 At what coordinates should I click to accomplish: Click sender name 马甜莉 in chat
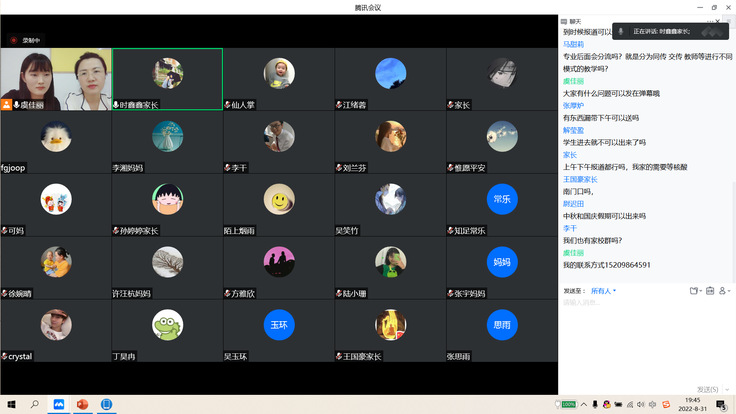(x=573, y=44)
